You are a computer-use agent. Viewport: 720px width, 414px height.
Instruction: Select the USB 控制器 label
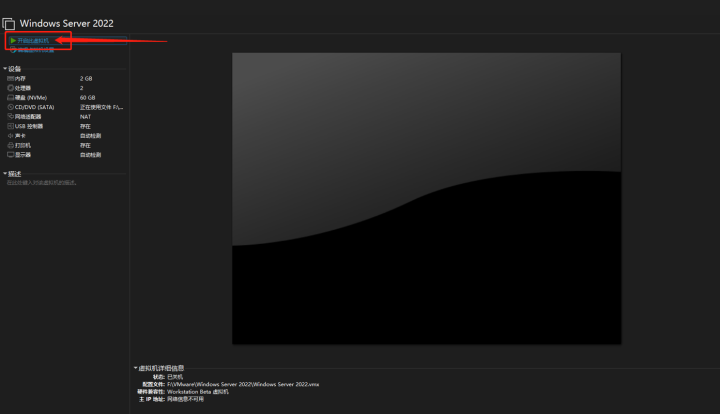click(x=29, y=126)
